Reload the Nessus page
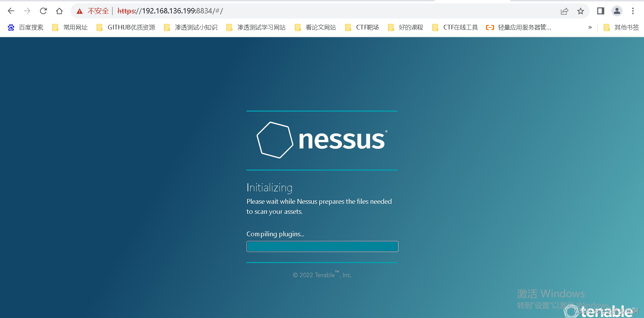644x318 pixels. pos(43,11)
